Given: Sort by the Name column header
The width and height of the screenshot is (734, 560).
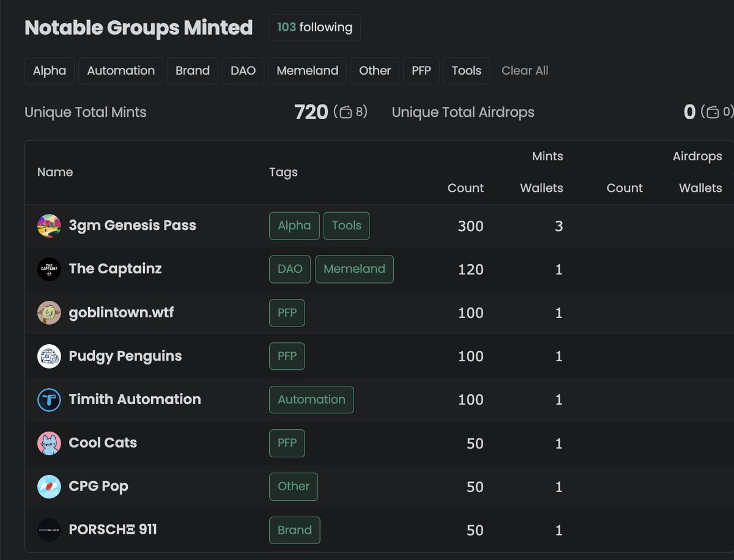Looking at the screenshot, I should coord(55,172).
